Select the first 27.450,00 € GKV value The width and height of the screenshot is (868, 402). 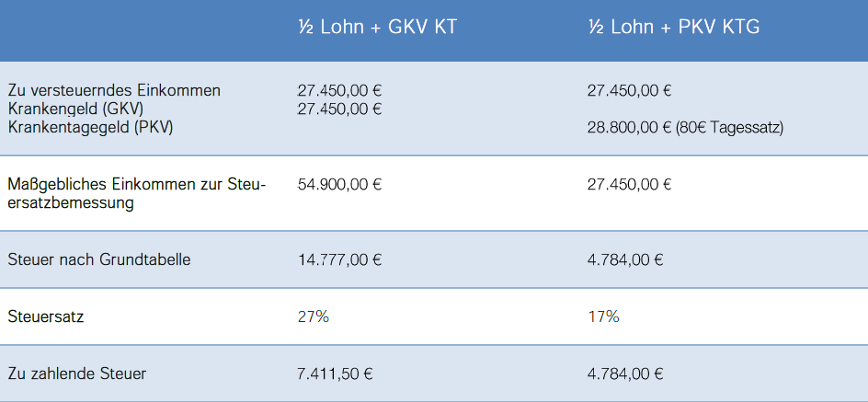(x=339, y=91)
